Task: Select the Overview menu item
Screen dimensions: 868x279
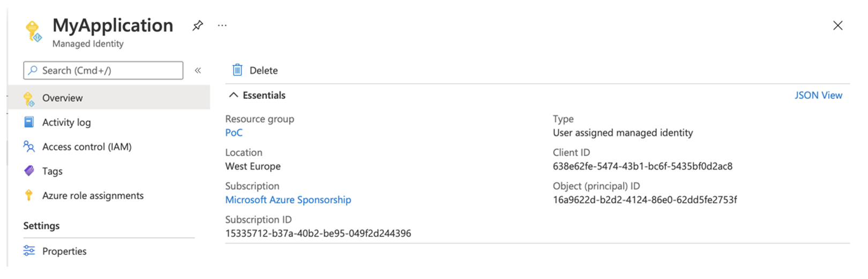Action: click(63, 98)
